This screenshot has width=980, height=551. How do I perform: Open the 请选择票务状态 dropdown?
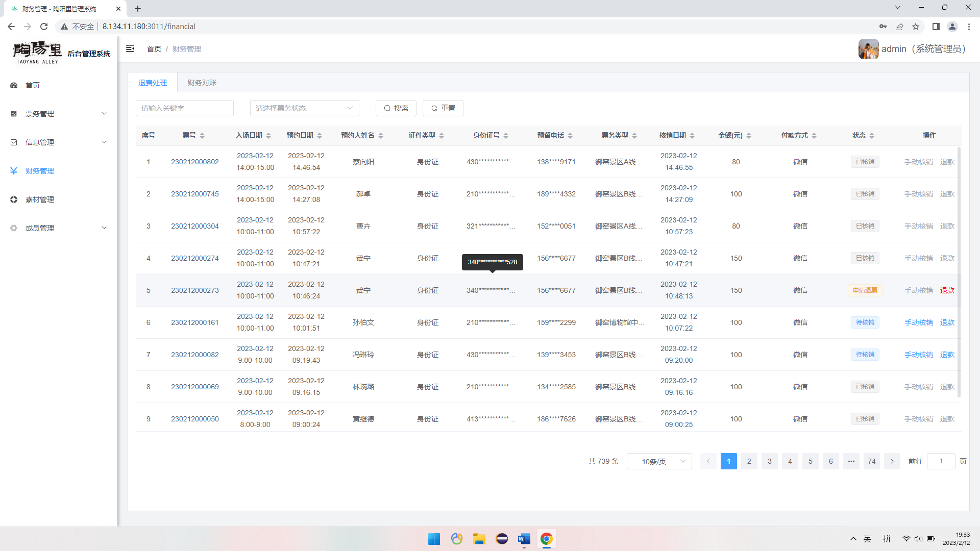[x=304, y=108]
